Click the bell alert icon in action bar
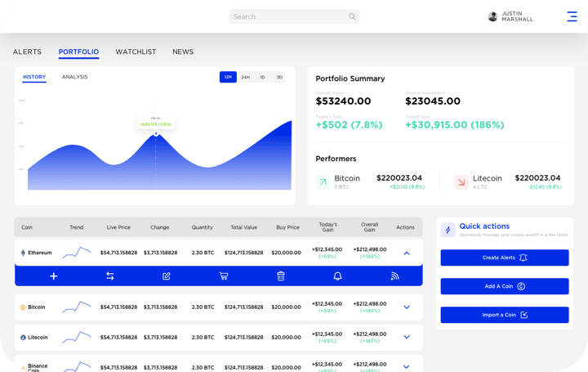Viewport: 588px width, 372px height. [x=337, y=276]
